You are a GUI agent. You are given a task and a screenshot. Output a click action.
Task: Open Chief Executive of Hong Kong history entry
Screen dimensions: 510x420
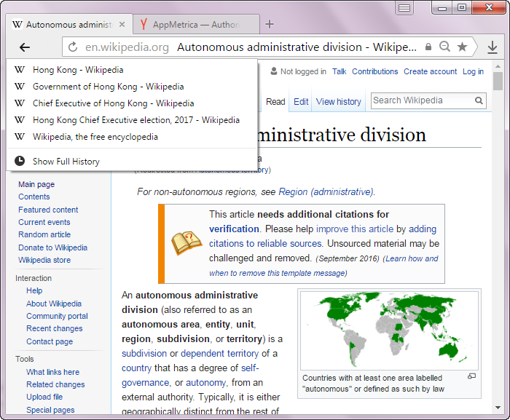[132, 103]
